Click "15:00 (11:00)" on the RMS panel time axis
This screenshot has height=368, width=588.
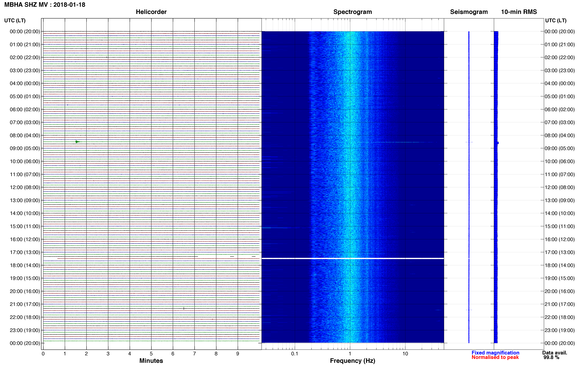click(x=560, y=226)
